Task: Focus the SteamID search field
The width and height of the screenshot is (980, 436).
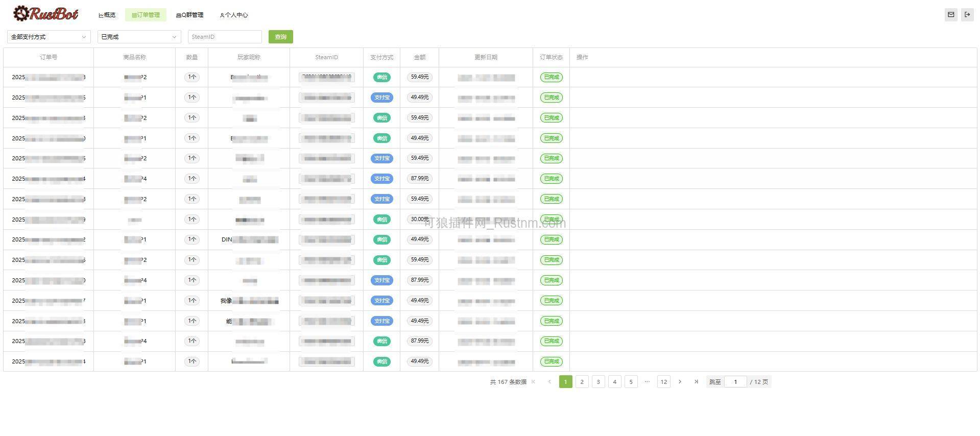Action: tap(225, 37)
